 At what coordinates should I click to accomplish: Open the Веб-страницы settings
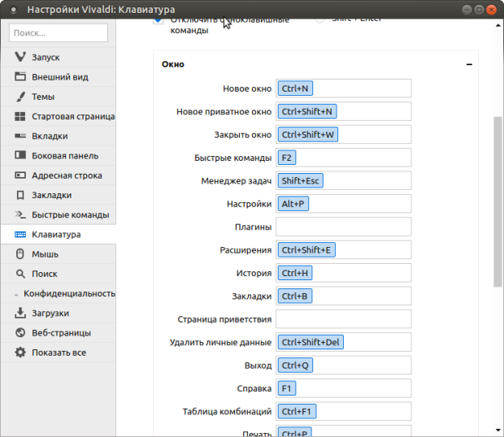[x=61, y=333]
